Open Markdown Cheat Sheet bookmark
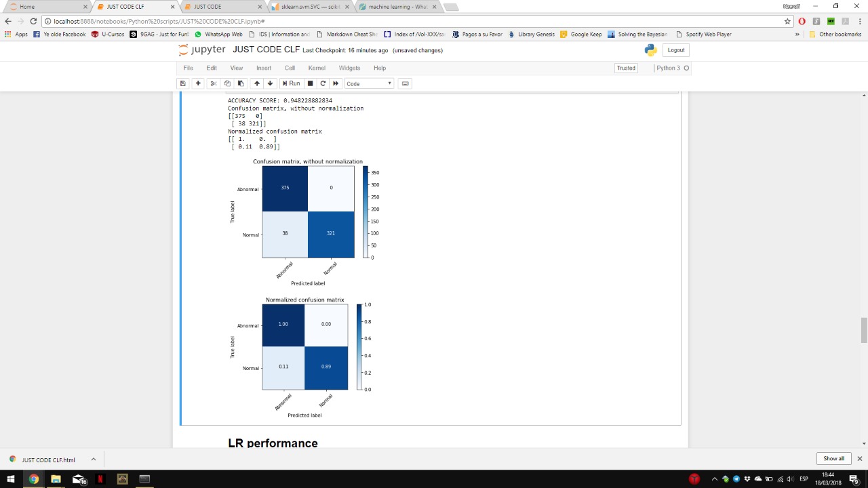Screen dimensions: 868x488 point(347,34)
